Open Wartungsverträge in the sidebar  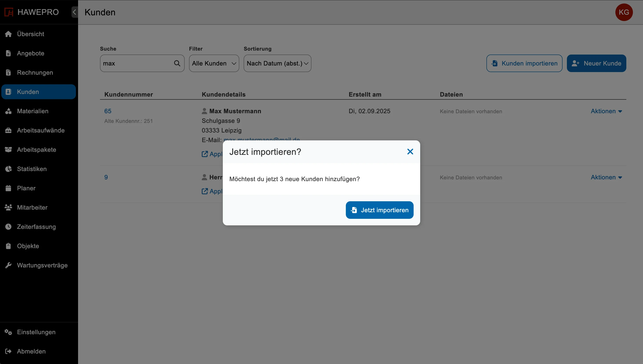(x=39, y=265)
